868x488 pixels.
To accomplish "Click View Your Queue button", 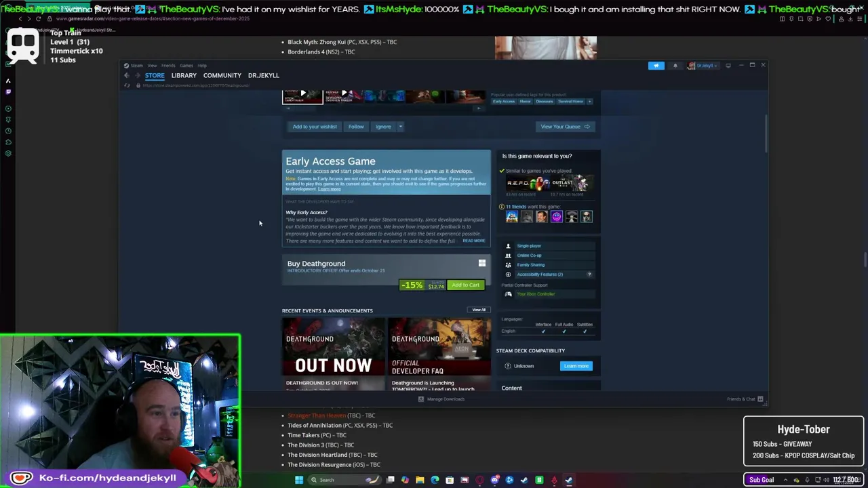I will (565, 127).
